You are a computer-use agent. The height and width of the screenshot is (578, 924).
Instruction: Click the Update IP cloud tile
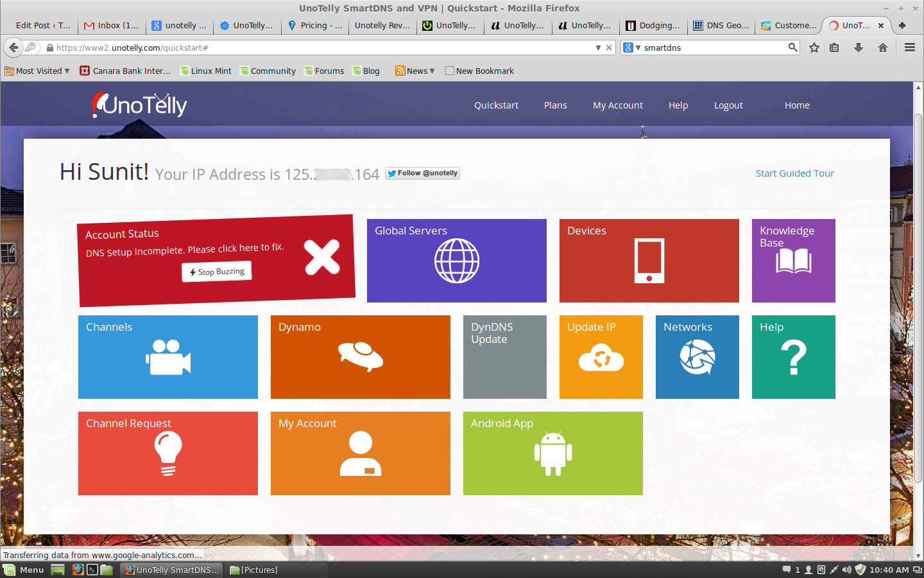point(601,357)
